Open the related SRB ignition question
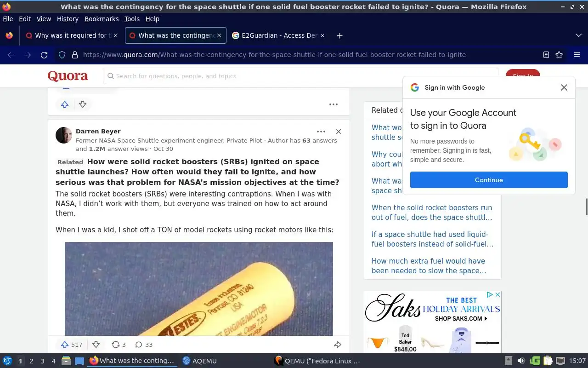This screenshot has height=368, width=588. tap(198, 172)
